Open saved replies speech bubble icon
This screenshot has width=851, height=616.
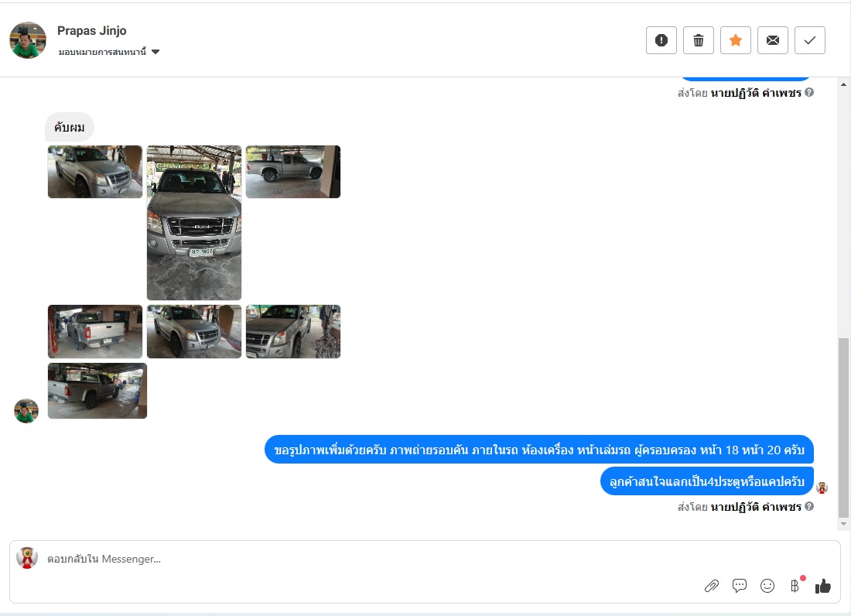739,586
